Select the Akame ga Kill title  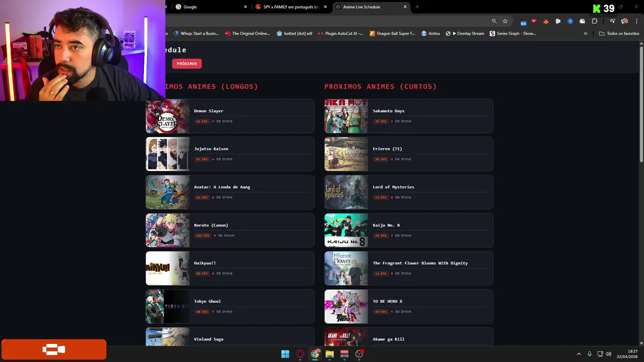pyautogui.click(x=388, y=339)
